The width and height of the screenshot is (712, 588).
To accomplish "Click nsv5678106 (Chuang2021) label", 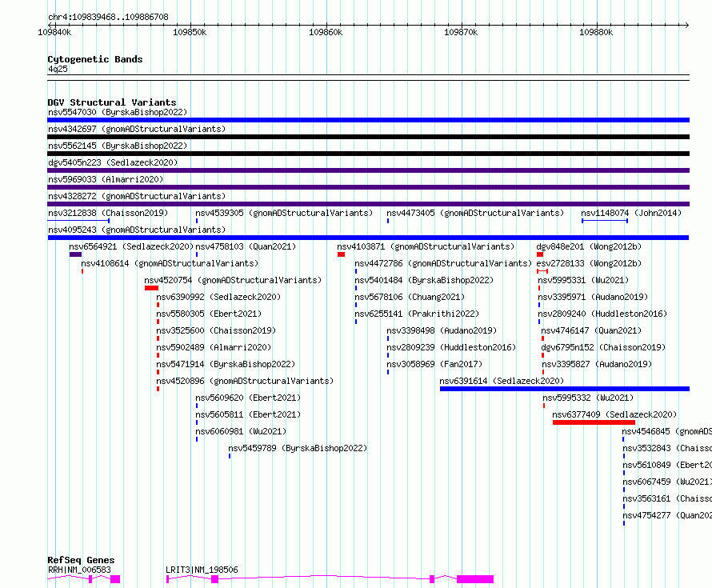I will [x=410, y=297].
